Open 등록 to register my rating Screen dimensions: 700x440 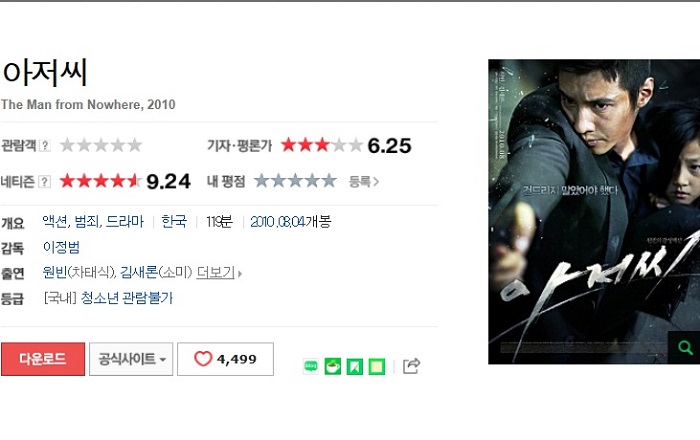click(364, 182)
